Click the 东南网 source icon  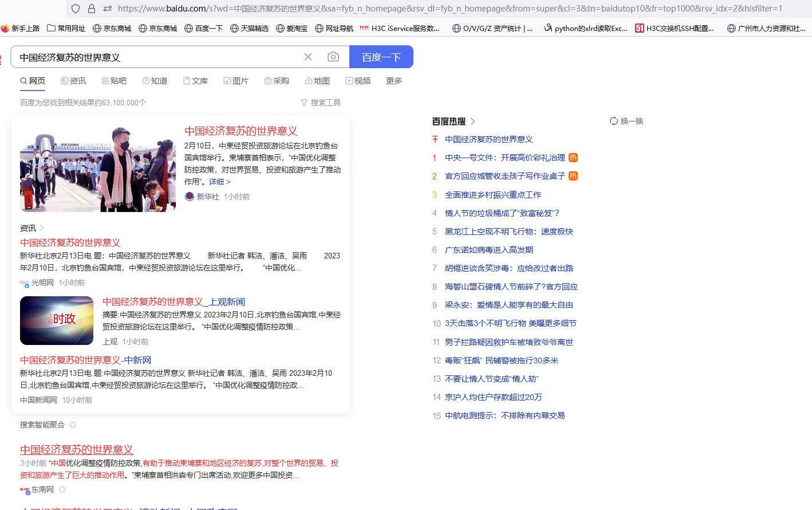coord(25,490)
